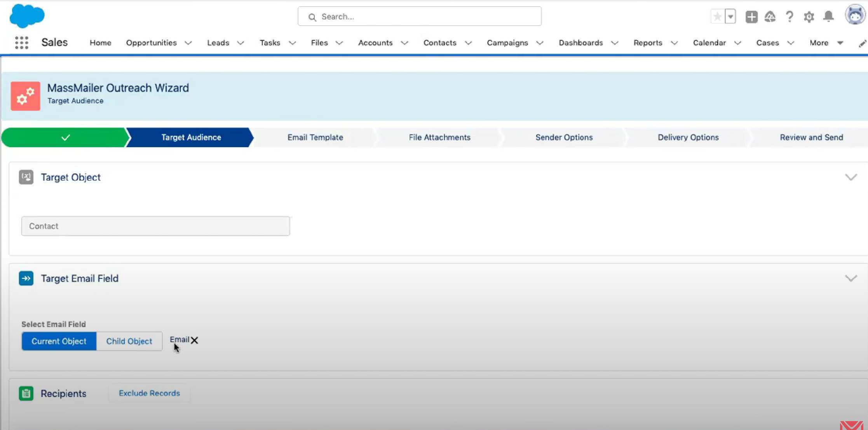868x430 pixels.
Task: Click the MassMailer Outreach Wizard gear icon
Action: coord(25,96)
